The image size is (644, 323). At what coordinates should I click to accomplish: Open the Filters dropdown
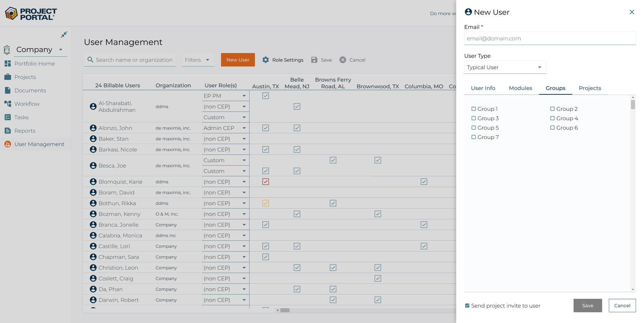pos(198,60)
